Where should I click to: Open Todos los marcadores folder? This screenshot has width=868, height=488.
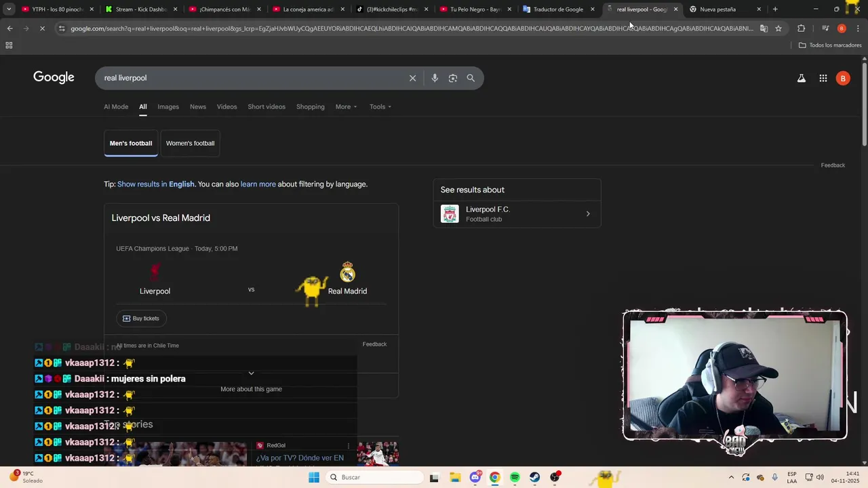(830, 45)
